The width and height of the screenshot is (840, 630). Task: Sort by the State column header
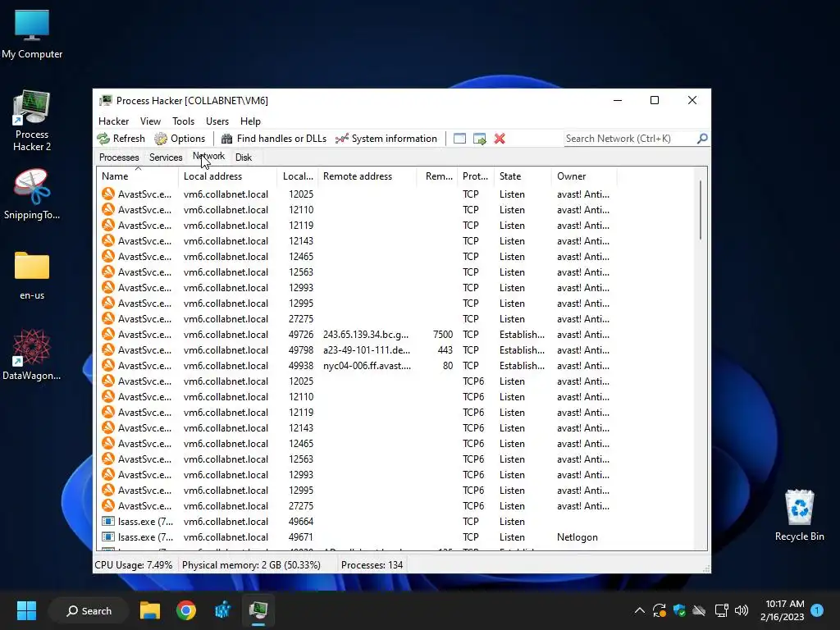click(523, 176)
